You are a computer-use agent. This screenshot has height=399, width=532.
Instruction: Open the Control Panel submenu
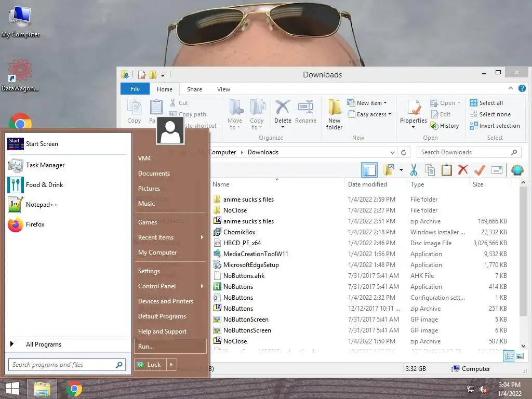(170, 286)
